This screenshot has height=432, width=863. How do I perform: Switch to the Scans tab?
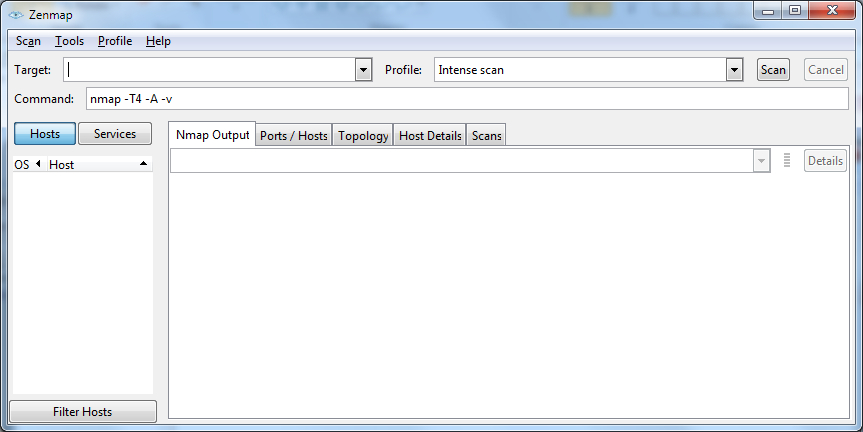pos(487,136)
